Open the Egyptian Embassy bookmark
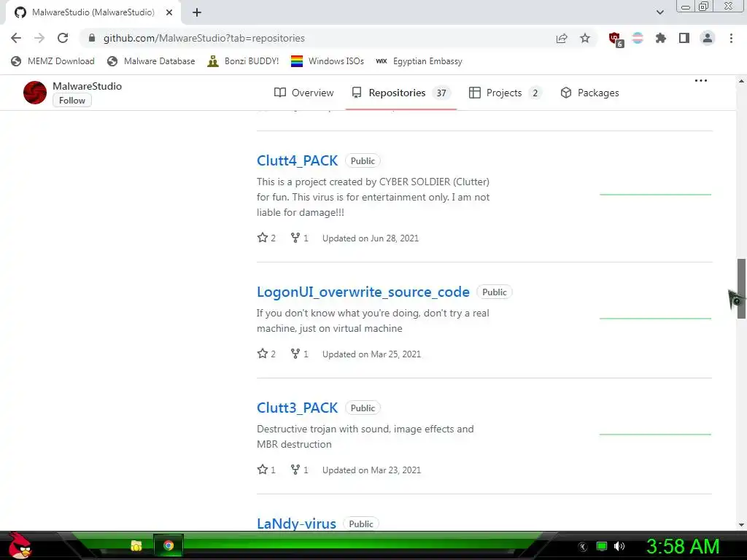747x560 pixels. coord(419,61)
